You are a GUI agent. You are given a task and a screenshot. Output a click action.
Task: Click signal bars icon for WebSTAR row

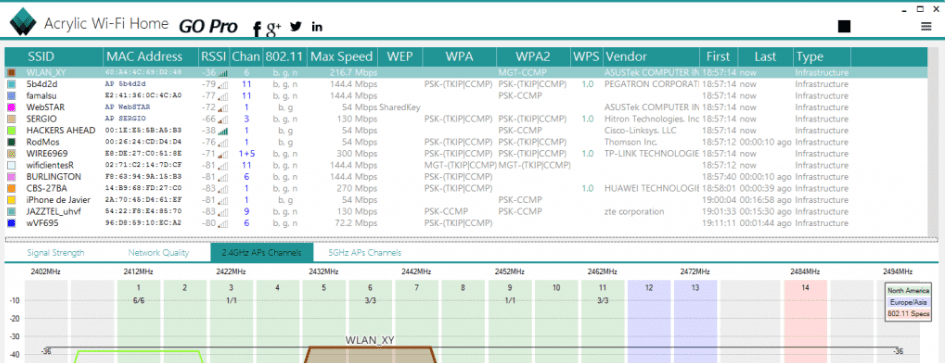click(x=223, y=108)
